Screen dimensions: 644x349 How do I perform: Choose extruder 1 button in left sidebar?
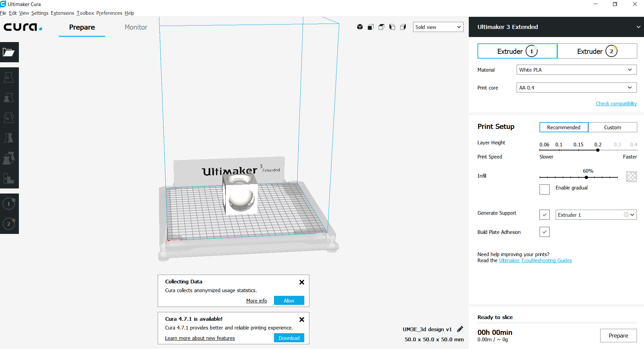tap(9, 204)
